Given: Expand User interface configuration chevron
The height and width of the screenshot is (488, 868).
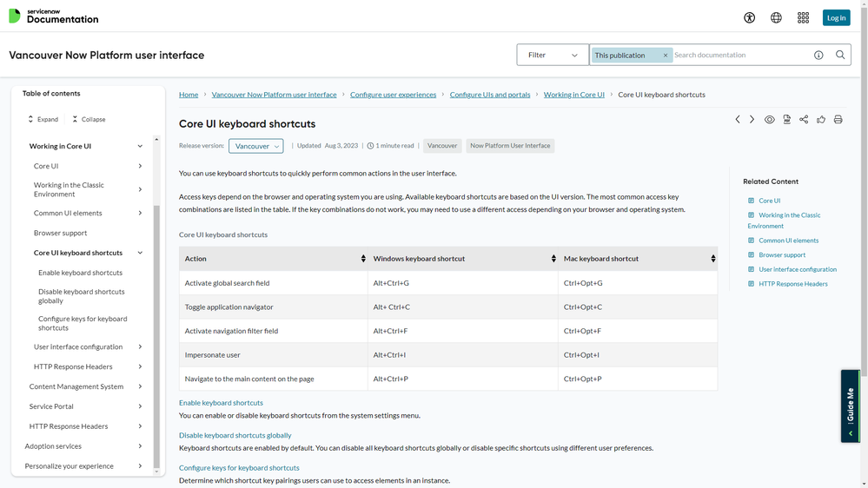Looking at the screenshot, I should click(140, 347).
